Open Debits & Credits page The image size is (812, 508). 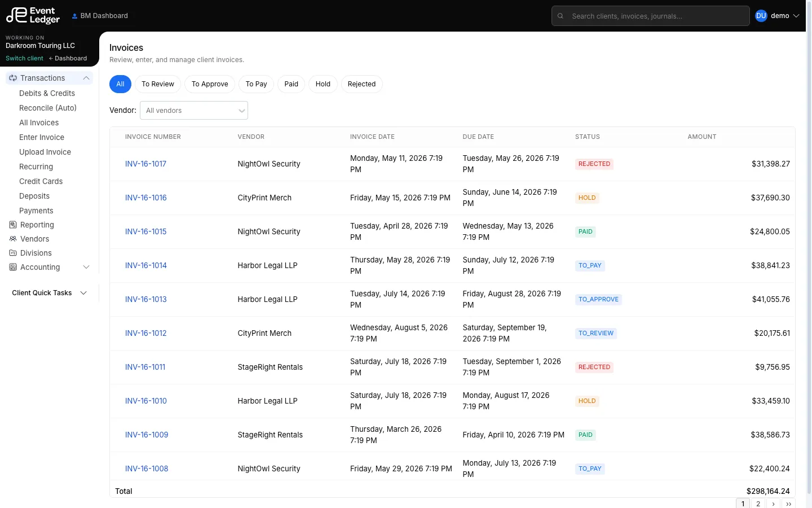click(47, 93)
